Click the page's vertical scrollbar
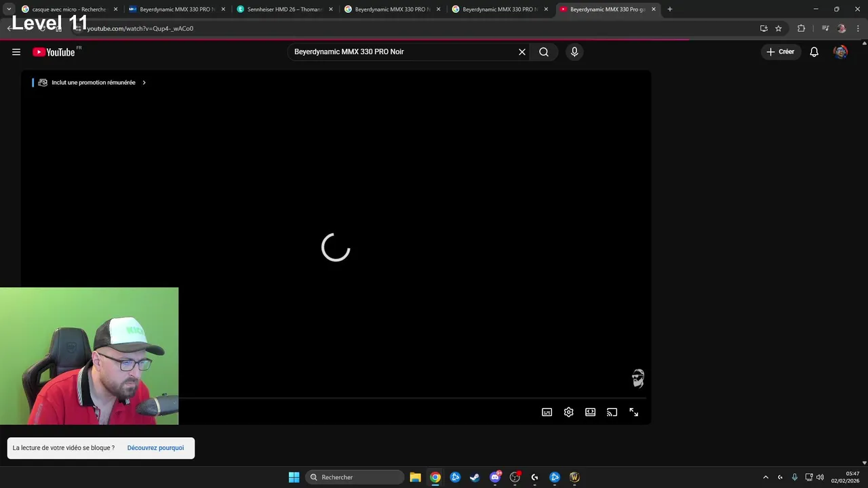 coord(864,251)
